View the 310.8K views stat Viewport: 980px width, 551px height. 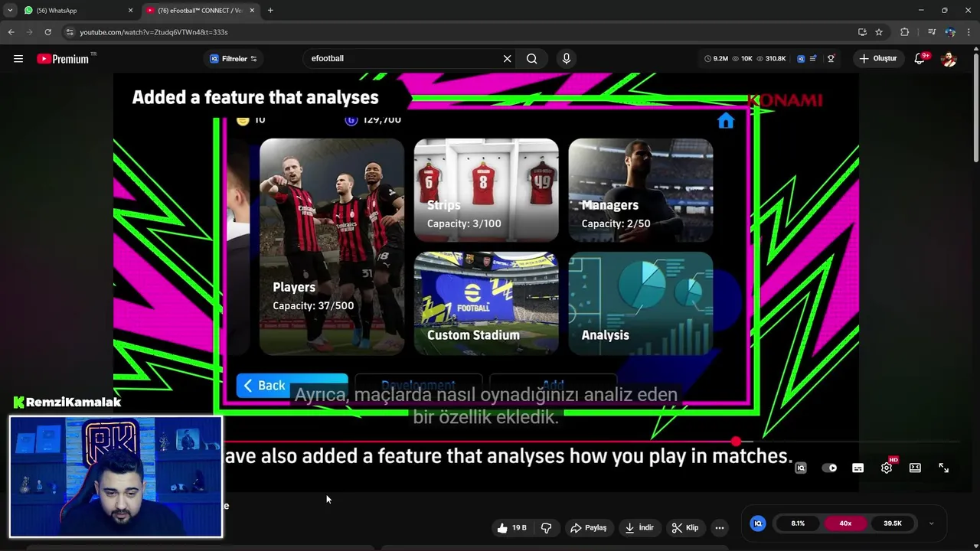point(771,59)
